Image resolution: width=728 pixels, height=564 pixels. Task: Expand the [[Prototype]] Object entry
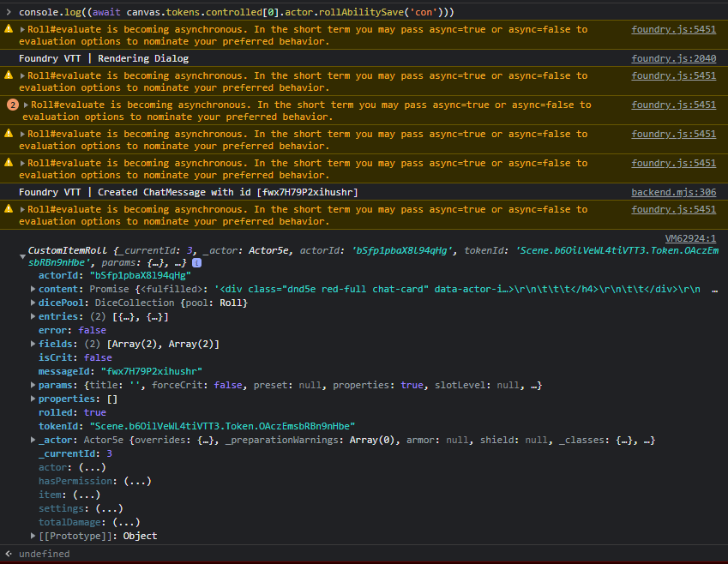tap(33, 536)
